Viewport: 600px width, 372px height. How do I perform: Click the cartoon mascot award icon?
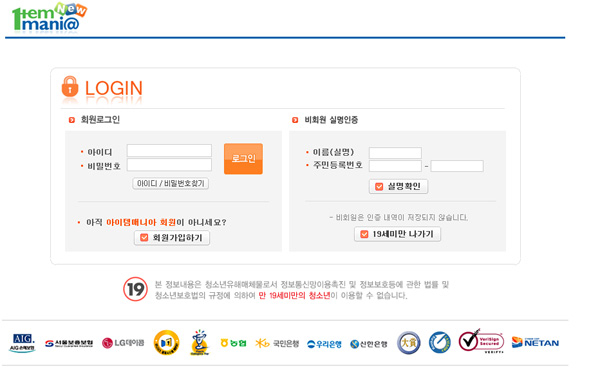click(200, 343)
